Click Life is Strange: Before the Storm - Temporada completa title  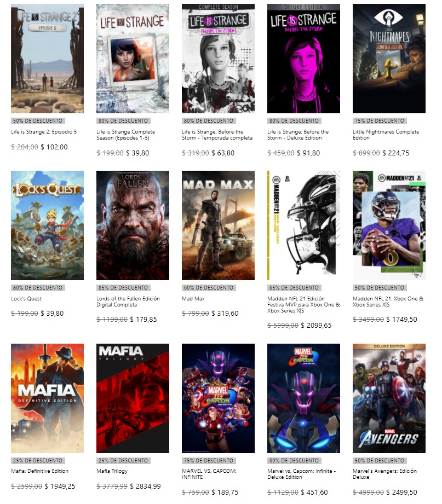point(217,135)
